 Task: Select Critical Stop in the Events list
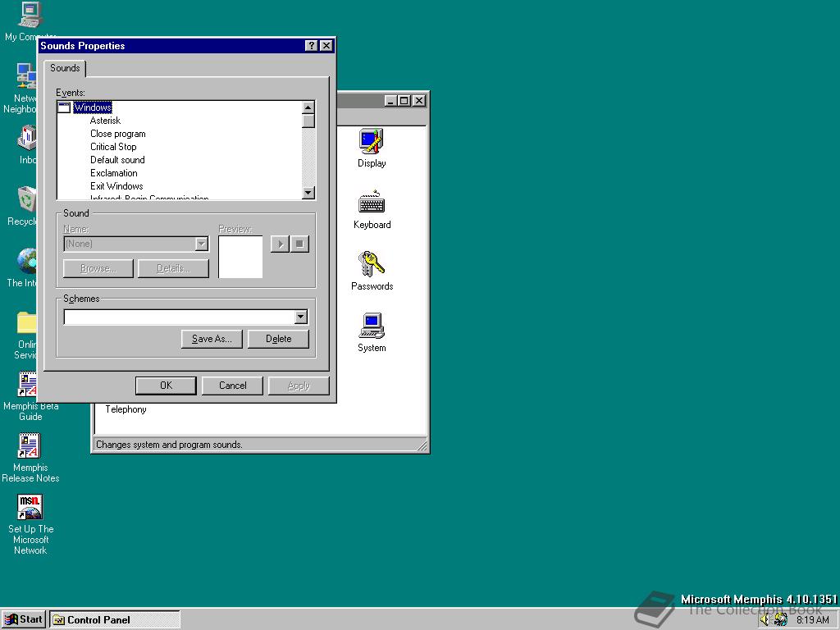pyautogui.click(x=113, y=147)
